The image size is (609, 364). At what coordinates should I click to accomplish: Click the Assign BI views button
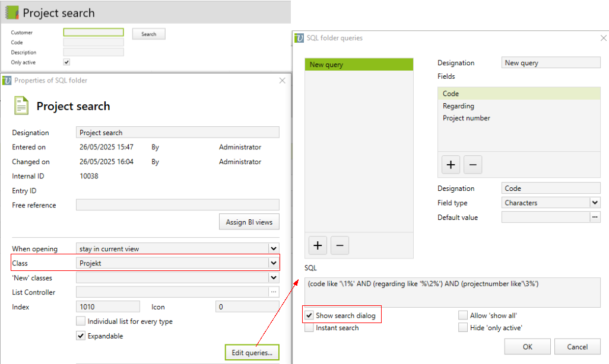point(249,222)
